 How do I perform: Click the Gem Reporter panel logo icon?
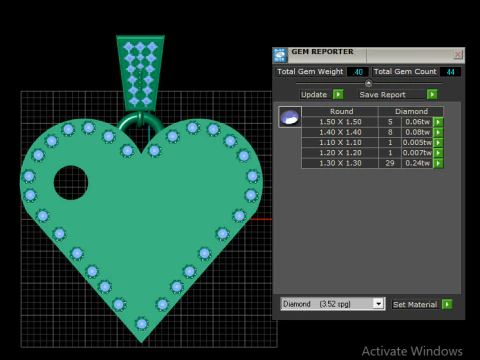(280, 55)
